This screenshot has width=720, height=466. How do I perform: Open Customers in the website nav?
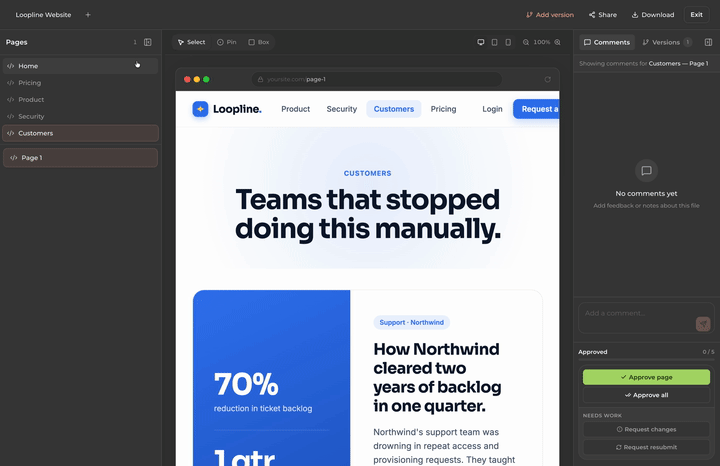point(394,109)
